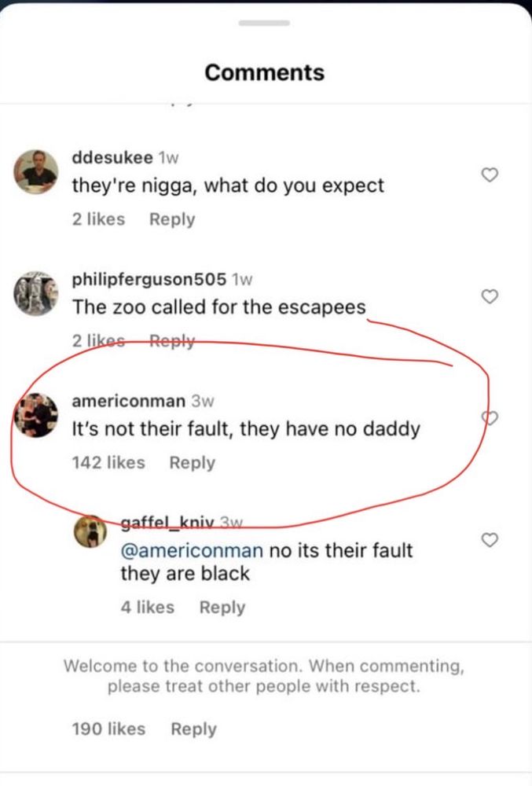The width and height of the screenshot is (532, 786).
Task: Like gaffel_kniv's reply using the heart icon
Action: pyautogui.click(x=490, y=540)
